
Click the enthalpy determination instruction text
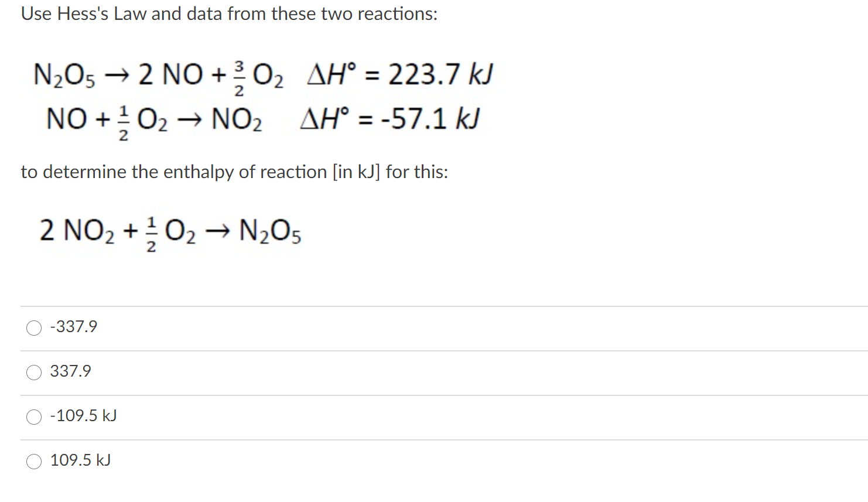pyautogui.click(x=234, y=172)
